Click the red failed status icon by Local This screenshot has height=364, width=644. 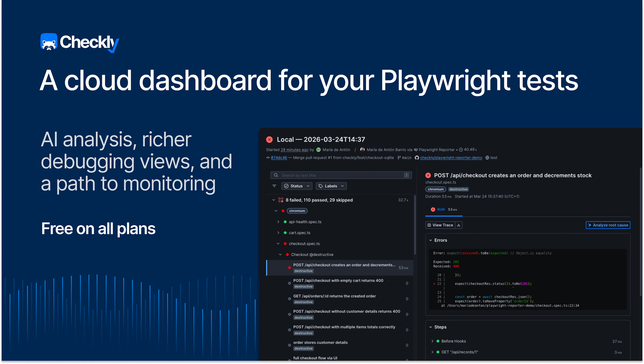pyautogui.click(x=269, y=140)
